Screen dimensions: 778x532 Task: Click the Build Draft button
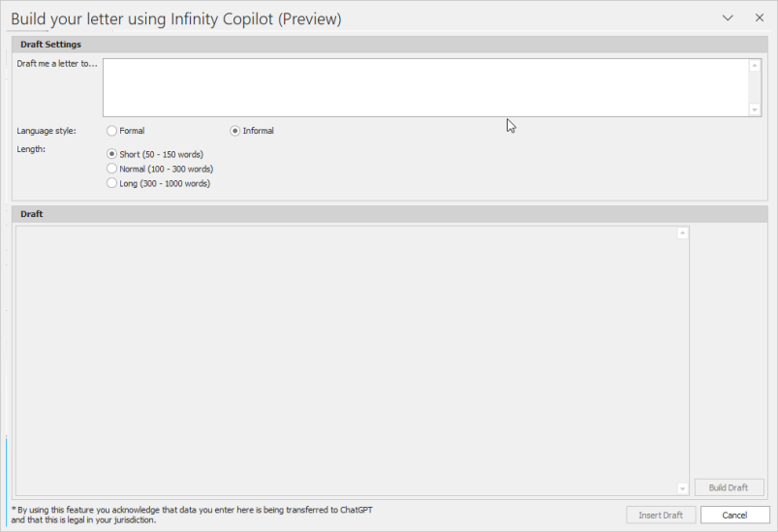(729, 487)
